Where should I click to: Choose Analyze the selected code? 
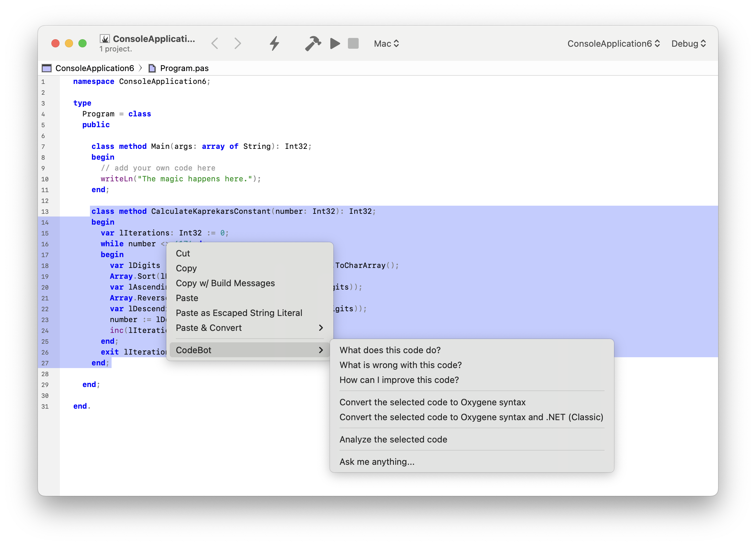pyautogui.click(x=472, y=439)
